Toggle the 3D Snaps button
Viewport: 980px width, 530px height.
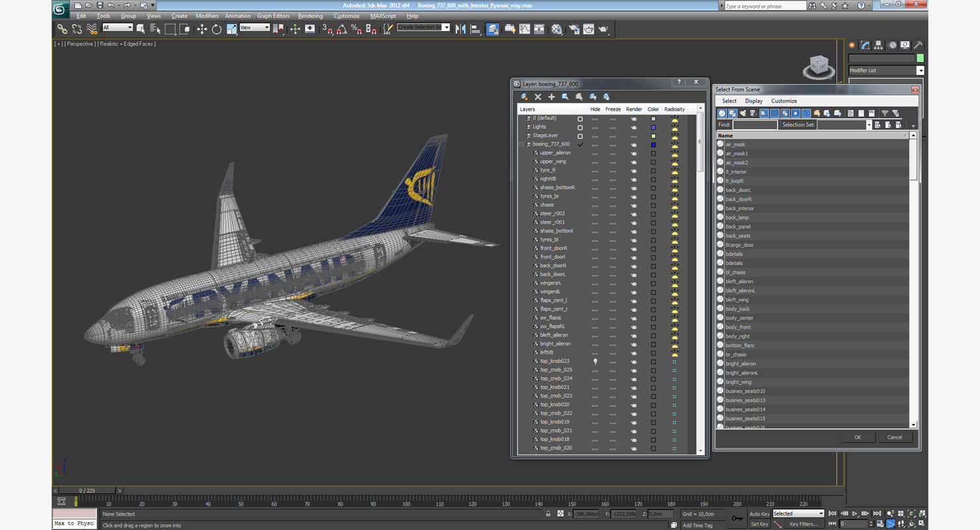(327, 29)
